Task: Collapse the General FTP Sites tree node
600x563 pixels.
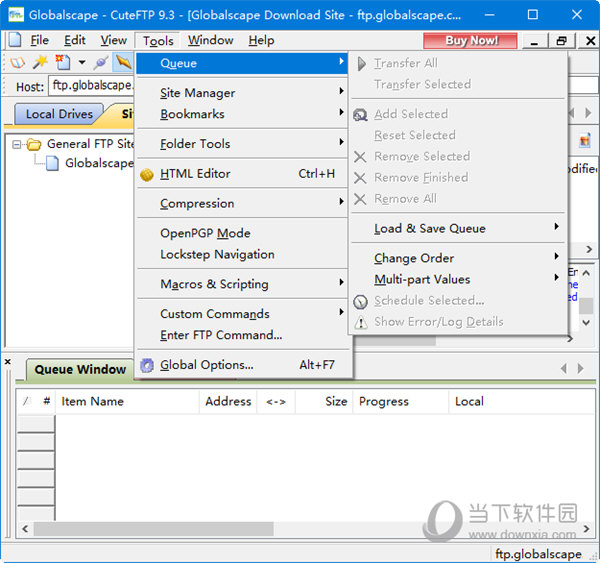Action: pyautogui.click(x=16, y=144)
